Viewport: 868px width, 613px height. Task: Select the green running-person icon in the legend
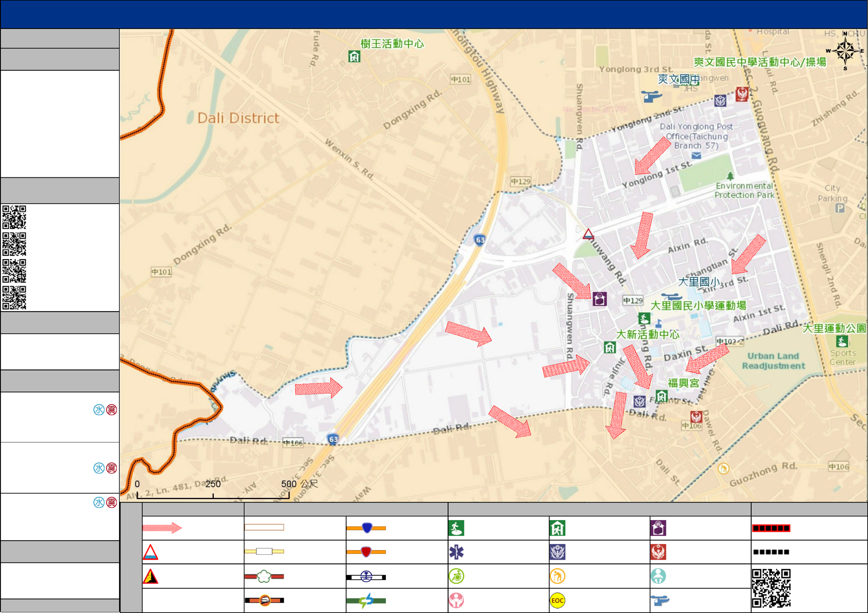[x=456, y=528]
